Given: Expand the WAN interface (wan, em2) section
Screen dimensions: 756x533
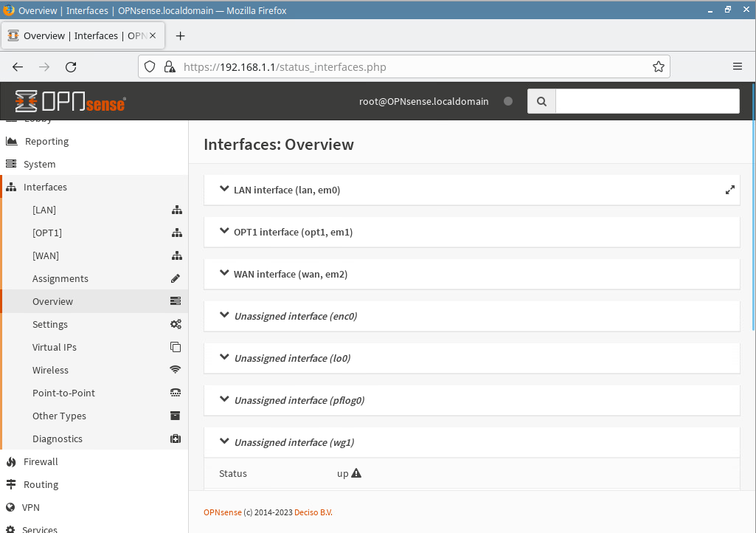Looking at the screenshot, I should click(x=290, y=274).
